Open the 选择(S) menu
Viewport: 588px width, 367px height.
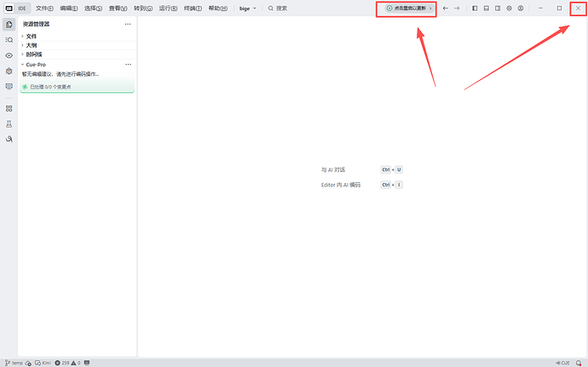94,9
